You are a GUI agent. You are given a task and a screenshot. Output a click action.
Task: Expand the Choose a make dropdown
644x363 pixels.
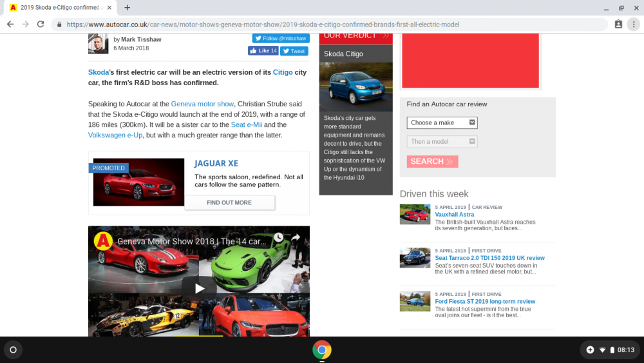point(442,123)
